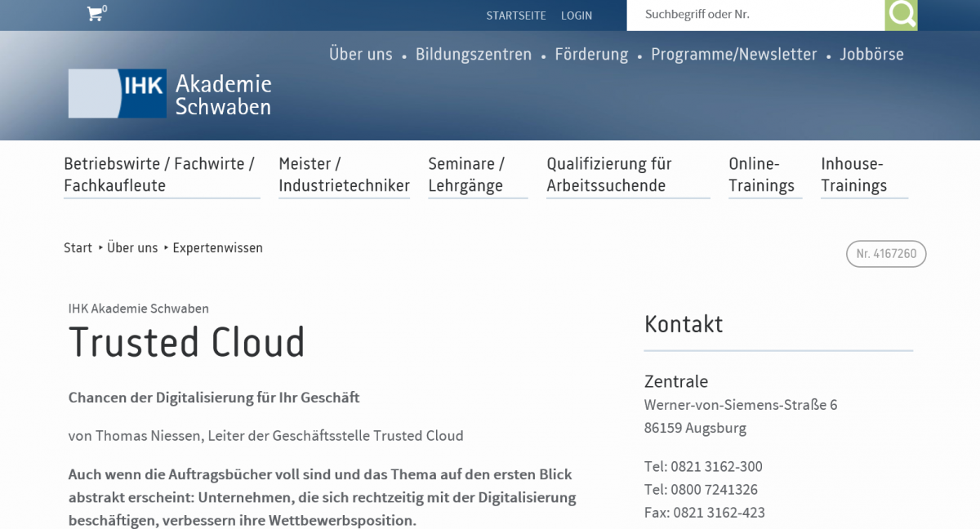Viewport: 980px width, 529px height.
Task: Open the STARTSEITE page
Action: pyautogui.click(x=516, y=15)
